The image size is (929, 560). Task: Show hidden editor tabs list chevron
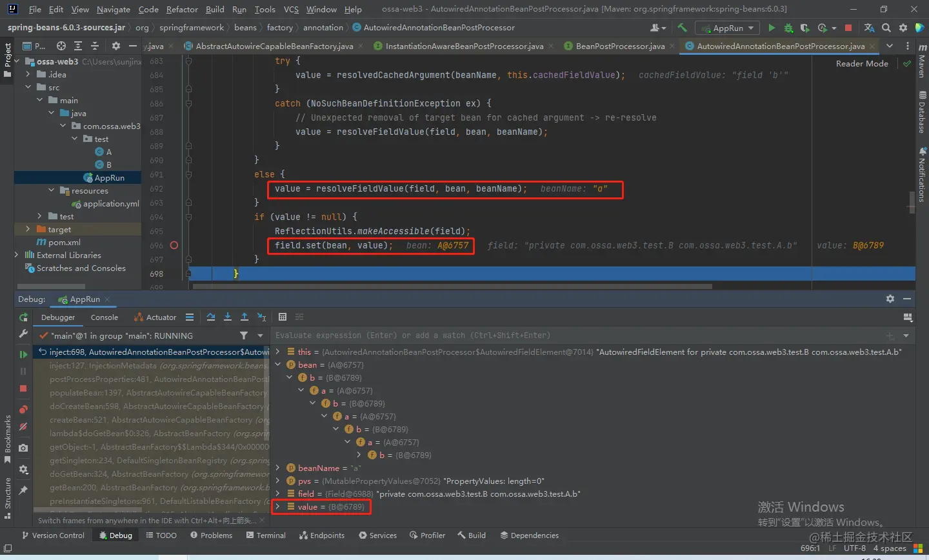pyautogui.click(x=890, y=46)
